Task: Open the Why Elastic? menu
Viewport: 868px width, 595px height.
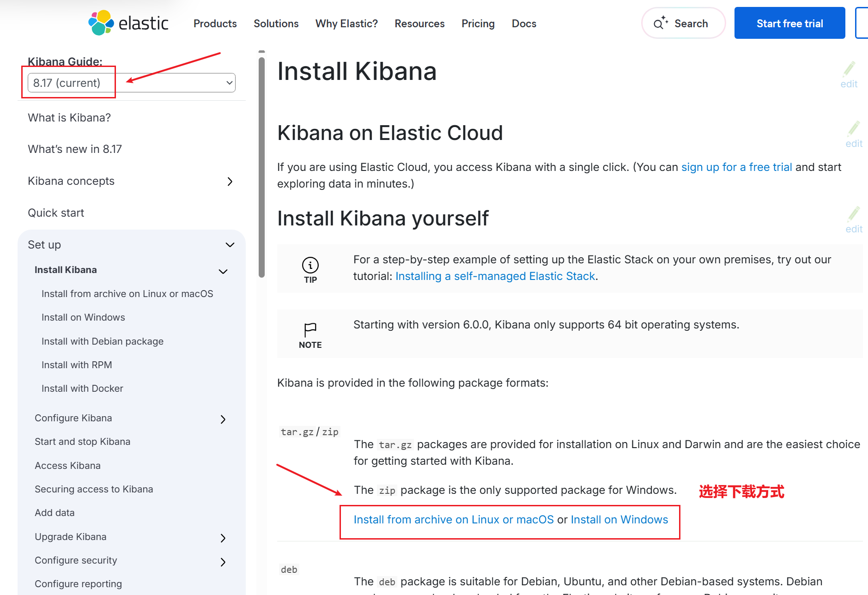Action: 346,23
